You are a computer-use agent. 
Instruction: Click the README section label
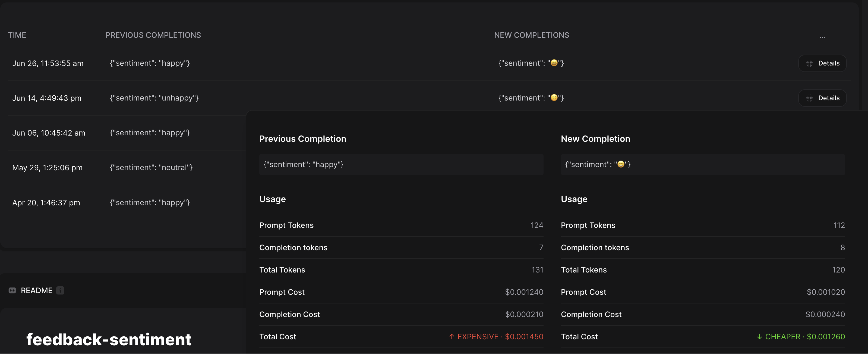click(x=37, y=290)
